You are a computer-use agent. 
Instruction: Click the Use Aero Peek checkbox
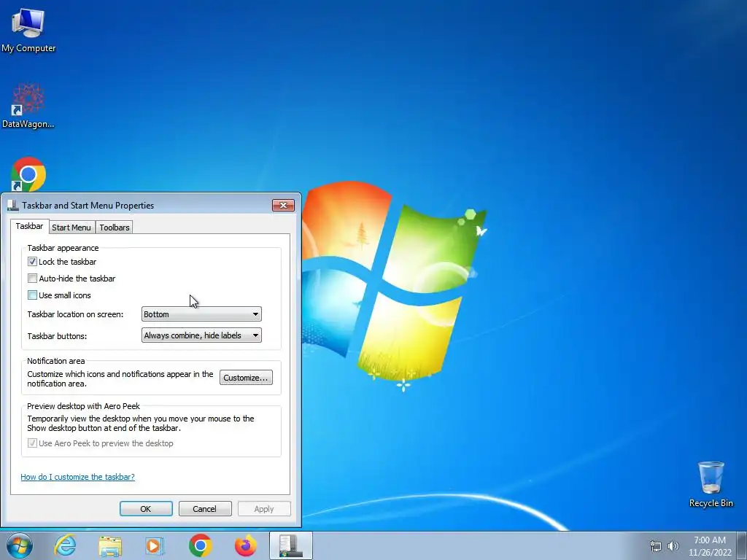pyautogui.click(x=32, y=443)
